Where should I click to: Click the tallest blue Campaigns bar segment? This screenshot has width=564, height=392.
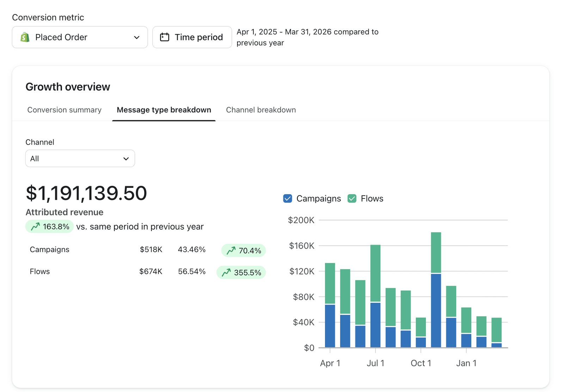click(436, 311)
